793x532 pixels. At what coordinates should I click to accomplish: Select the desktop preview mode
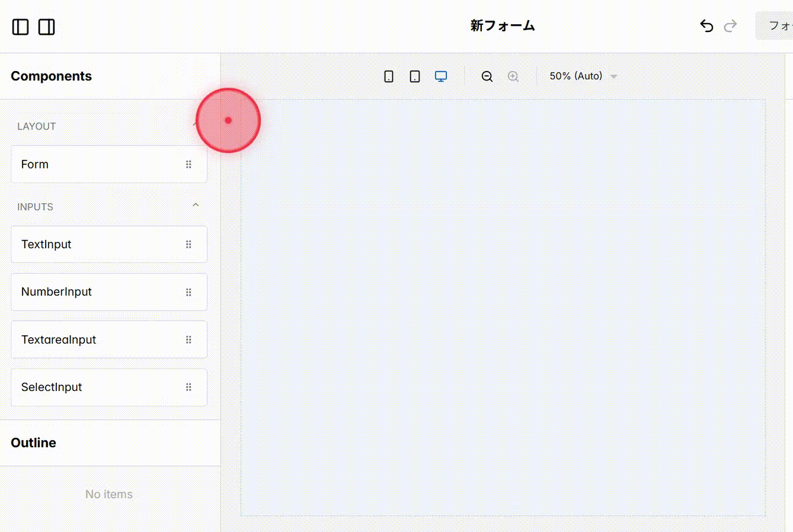tap(441, 76)
